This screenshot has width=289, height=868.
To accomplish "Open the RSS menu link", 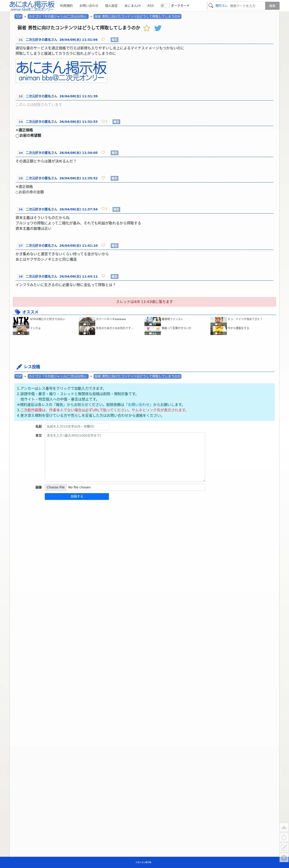I will (151, 6).
